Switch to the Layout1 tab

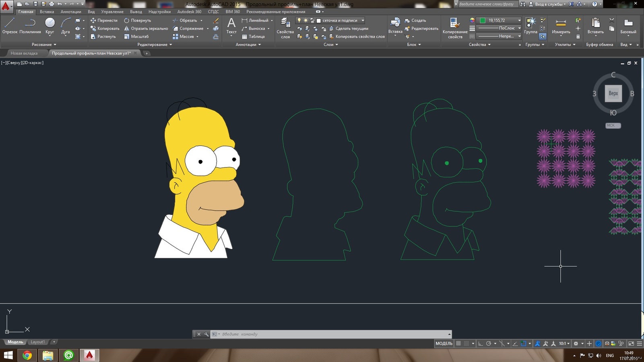click(38, 342)
